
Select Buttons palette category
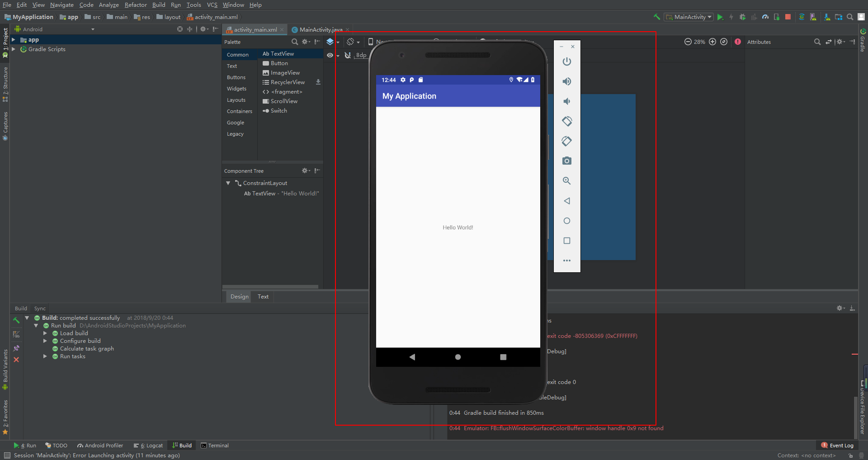coord(236,77)
